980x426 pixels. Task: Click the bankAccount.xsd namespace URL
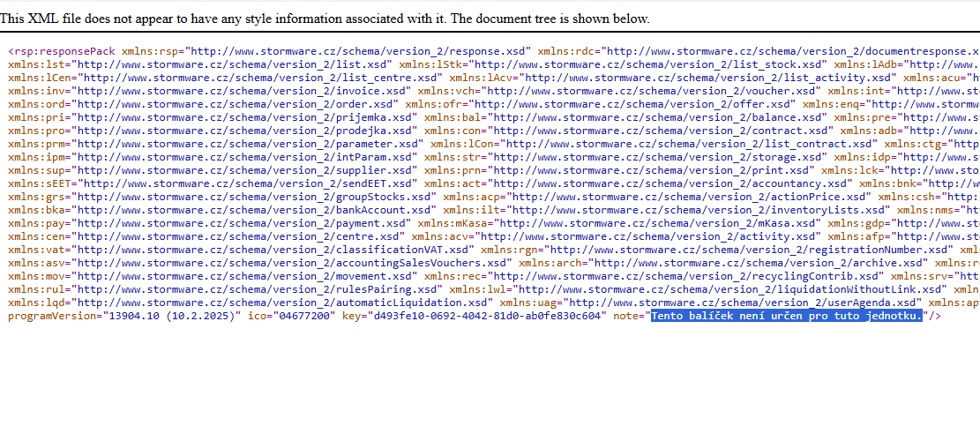coord(252,210)
